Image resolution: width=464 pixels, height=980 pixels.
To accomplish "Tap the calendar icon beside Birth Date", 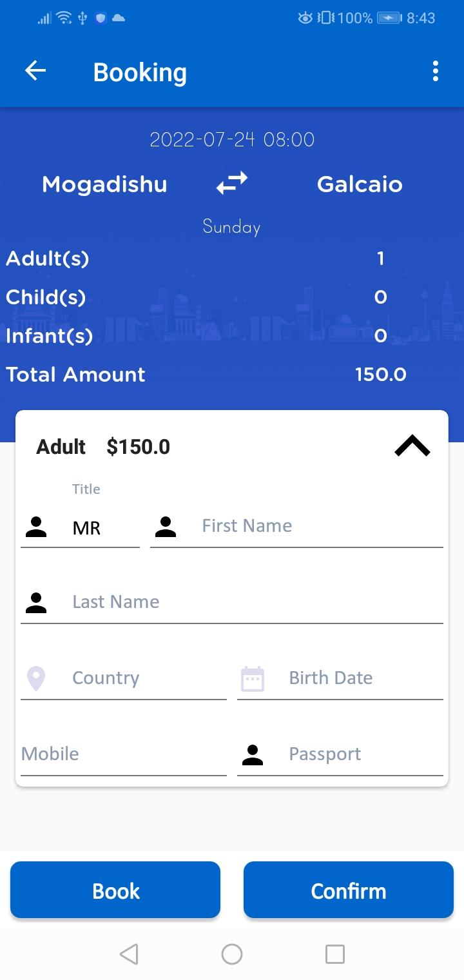I will [x=253, y=678].
